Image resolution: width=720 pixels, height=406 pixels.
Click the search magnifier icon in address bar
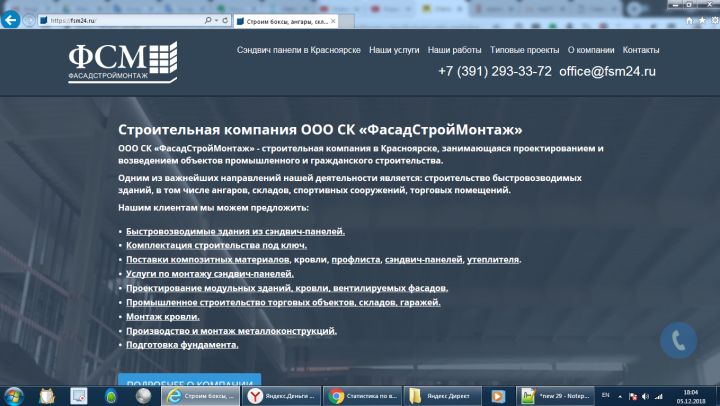click(208, 20)
